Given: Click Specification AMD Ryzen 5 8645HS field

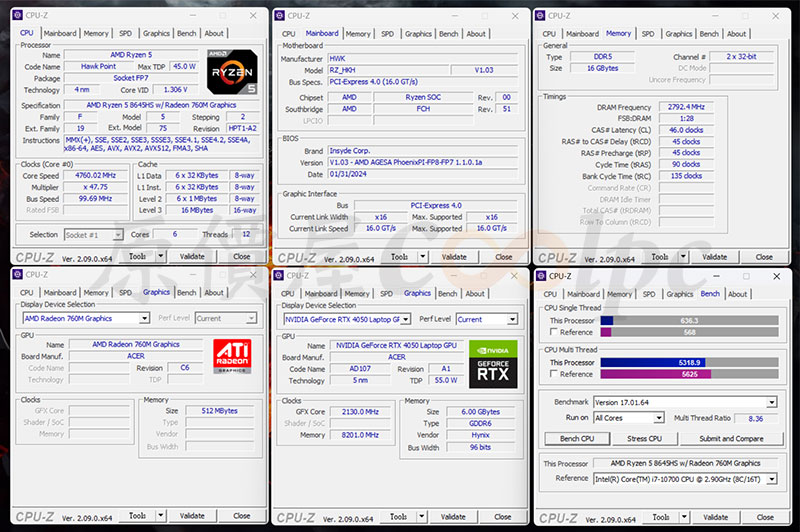Looking at the screenshot, I should pyautogui.click(x=161, y=105).
